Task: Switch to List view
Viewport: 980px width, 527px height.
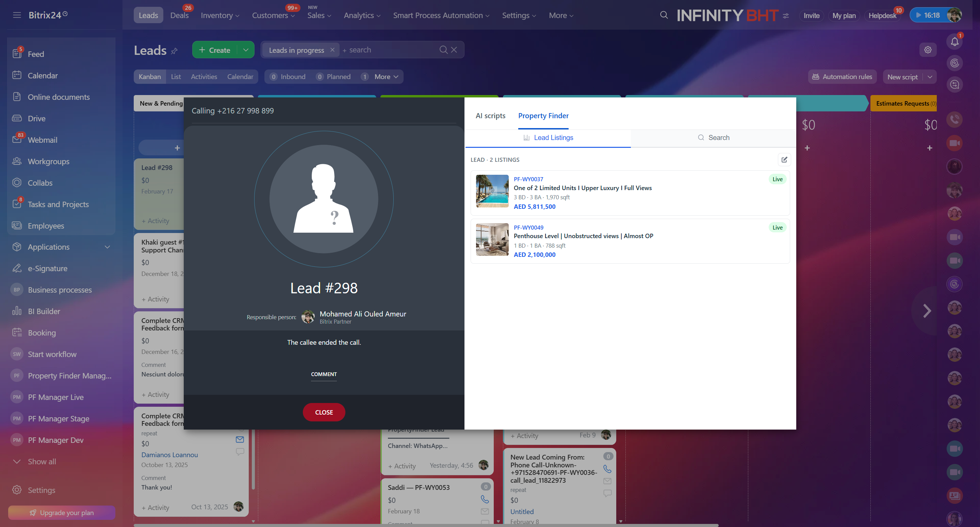Action: tap(176, 77)
